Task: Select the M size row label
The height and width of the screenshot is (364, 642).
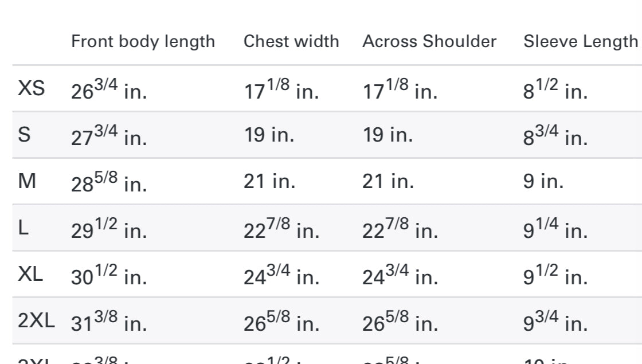Action: [27, 182]
